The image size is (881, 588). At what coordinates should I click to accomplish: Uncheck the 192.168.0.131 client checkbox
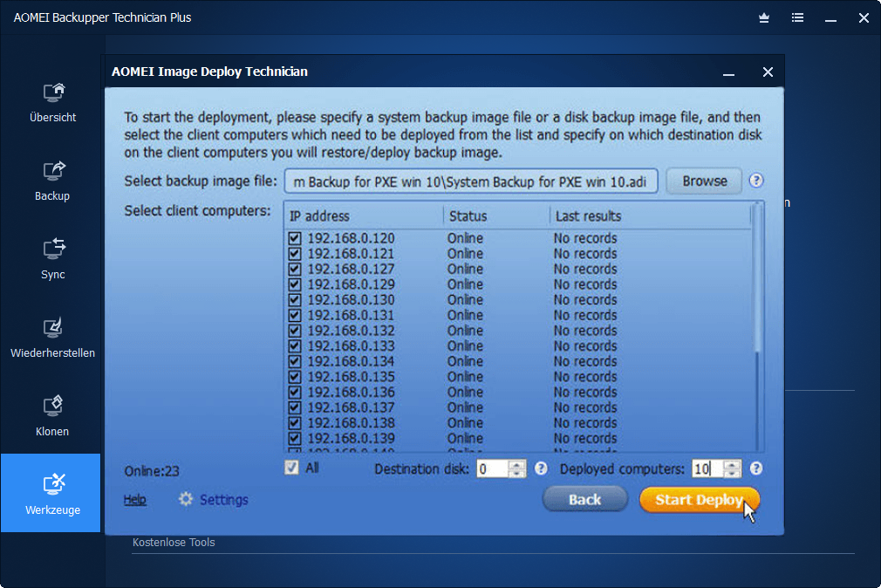(x=295, y=315)
